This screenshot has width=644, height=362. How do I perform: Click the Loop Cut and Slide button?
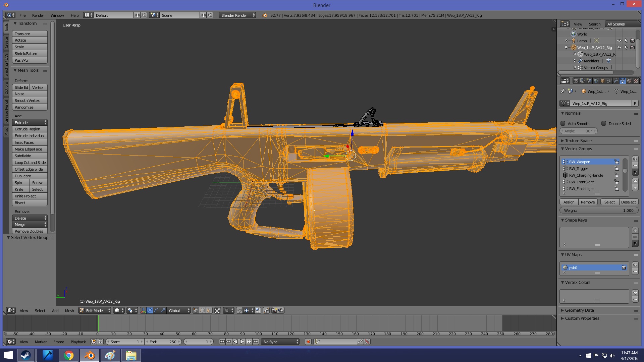point(30,163)
